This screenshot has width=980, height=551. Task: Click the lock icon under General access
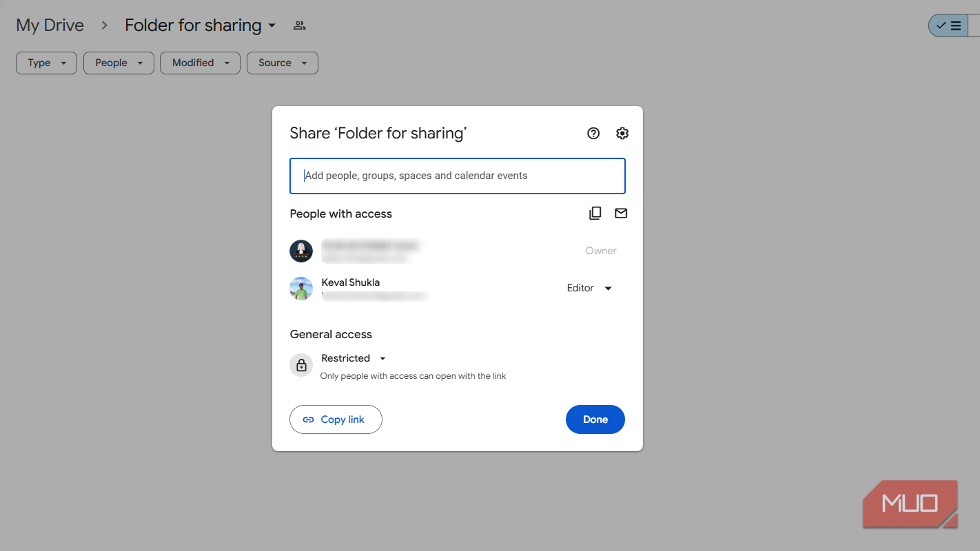pyautogui.click(x=301, y=366)
